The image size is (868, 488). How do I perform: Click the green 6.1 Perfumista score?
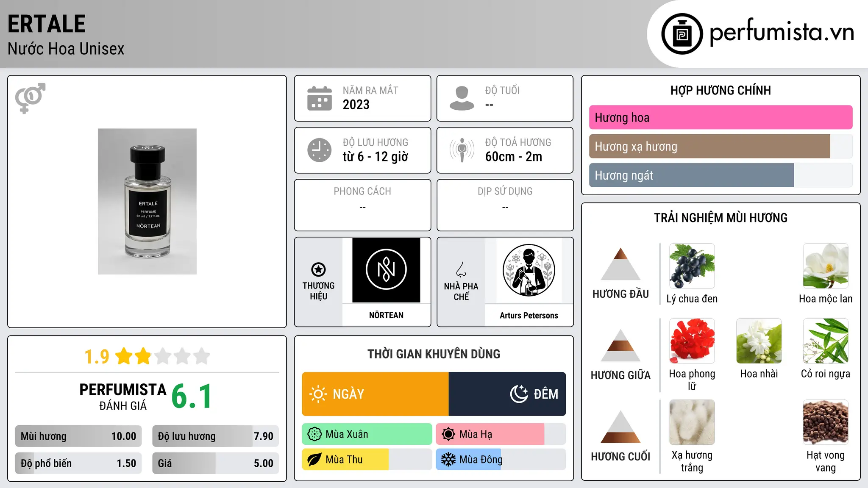[x=192, y=396]
